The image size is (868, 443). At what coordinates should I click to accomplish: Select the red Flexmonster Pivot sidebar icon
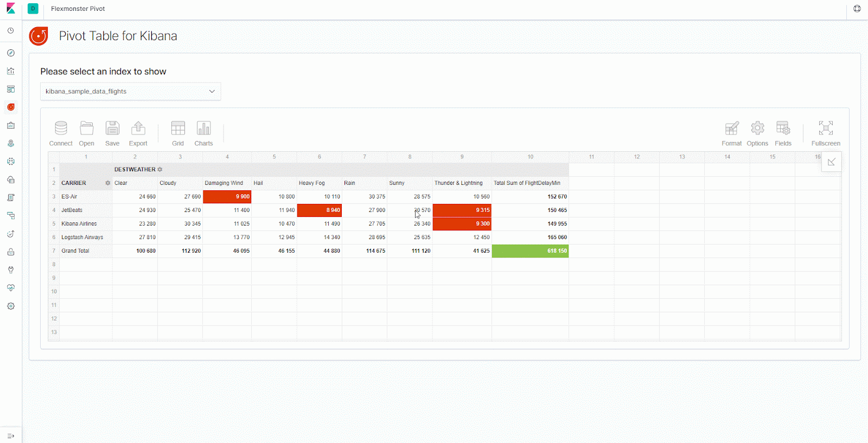pyautogui.click(x=11, y=107)
